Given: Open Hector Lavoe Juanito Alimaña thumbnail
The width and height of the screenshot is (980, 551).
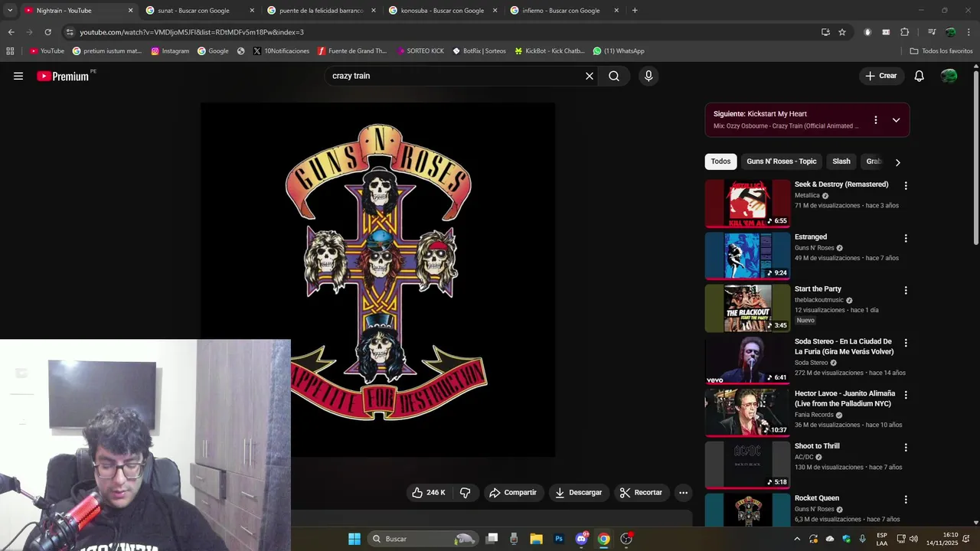Looking at the screenshot, I should (747, 412).
